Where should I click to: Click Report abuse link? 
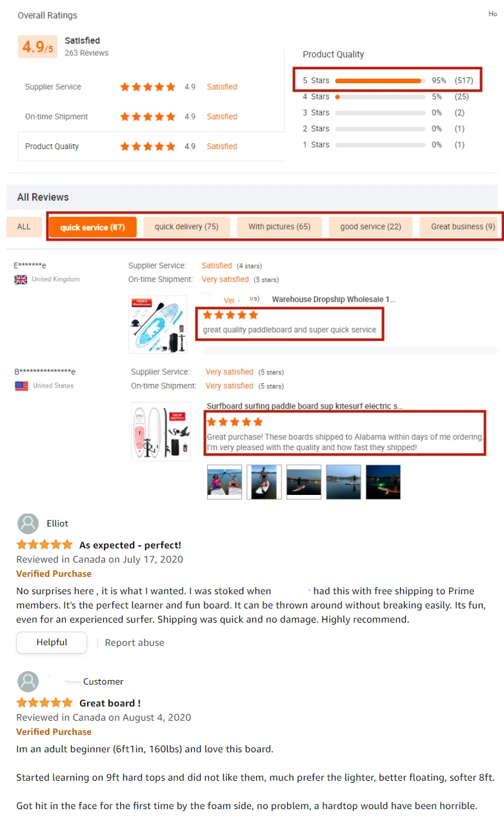[x=134, y=643]
